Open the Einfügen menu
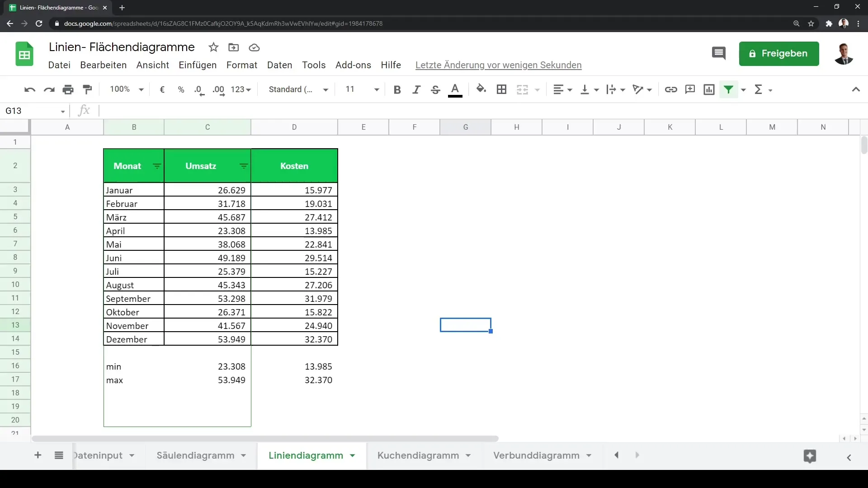The height and width of the screenshot is (488, 868). [x=197, y=65]
